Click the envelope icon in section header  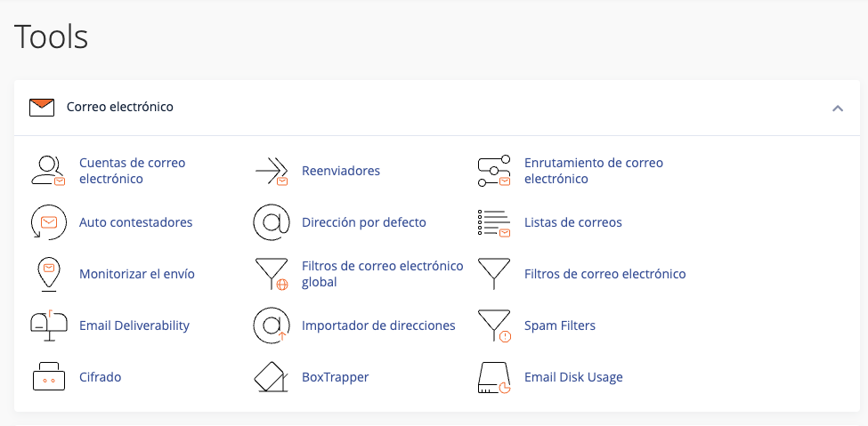42,108
